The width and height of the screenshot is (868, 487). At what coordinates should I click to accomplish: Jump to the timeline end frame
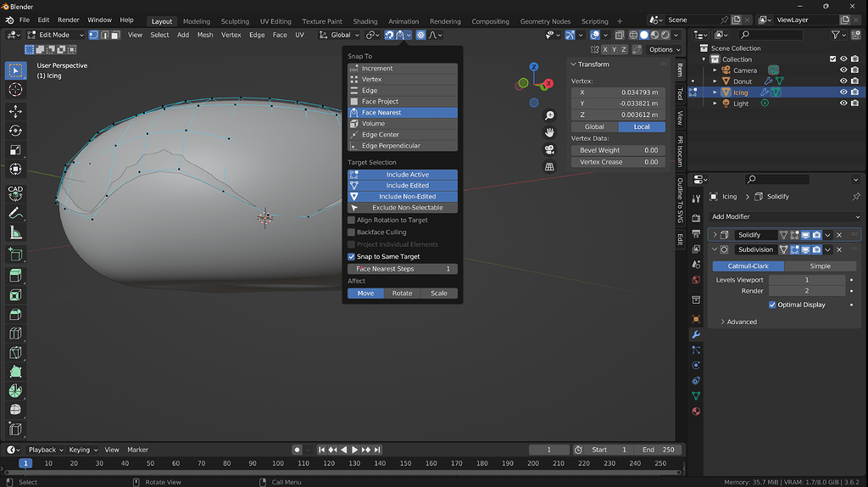pos(377,450)
